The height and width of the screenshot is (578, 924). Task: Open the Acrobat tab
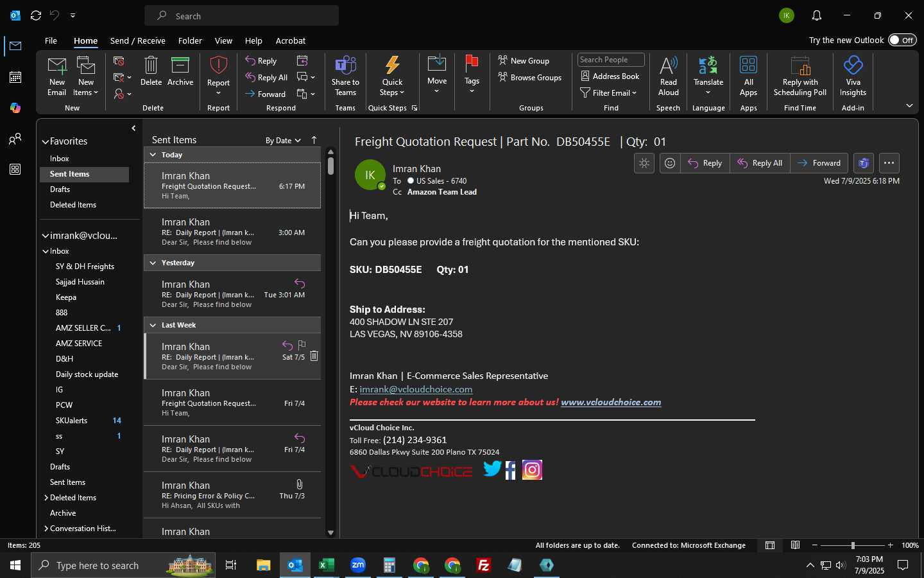[x=291, y=40]
